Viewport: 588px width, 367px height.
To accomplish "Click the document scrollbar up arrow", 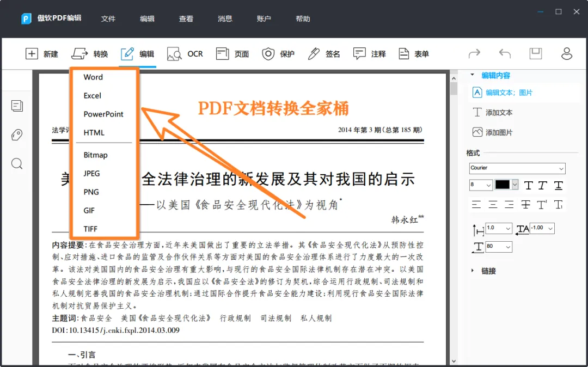I will [454, 78].
